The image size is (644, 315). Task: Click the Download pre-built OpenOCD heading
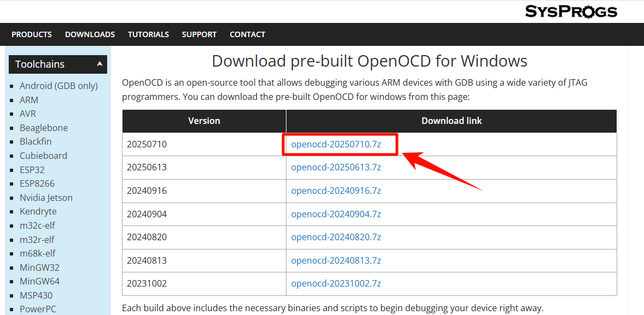[370, 61]
